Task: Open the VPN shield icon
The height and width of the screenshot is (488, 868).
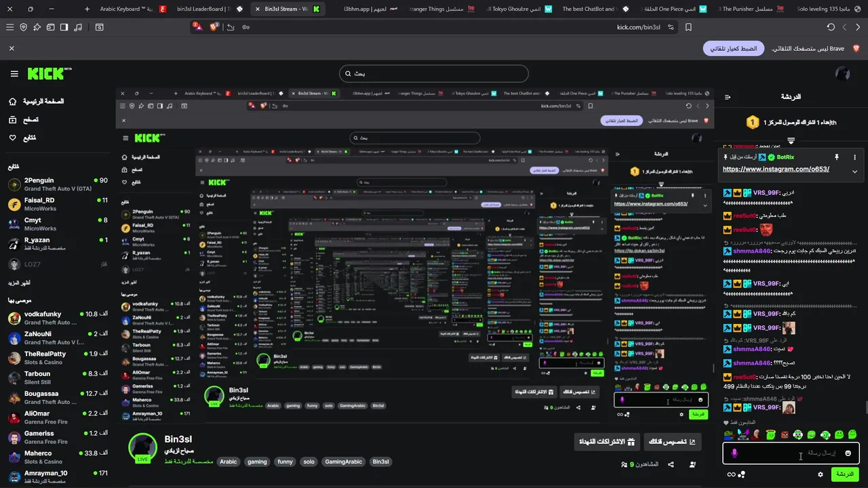Action: 23,27
